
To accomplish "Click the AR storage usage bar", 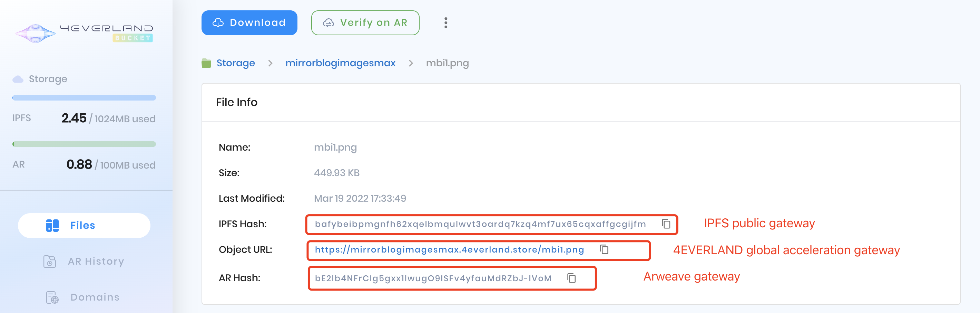I will pos(84,144).
